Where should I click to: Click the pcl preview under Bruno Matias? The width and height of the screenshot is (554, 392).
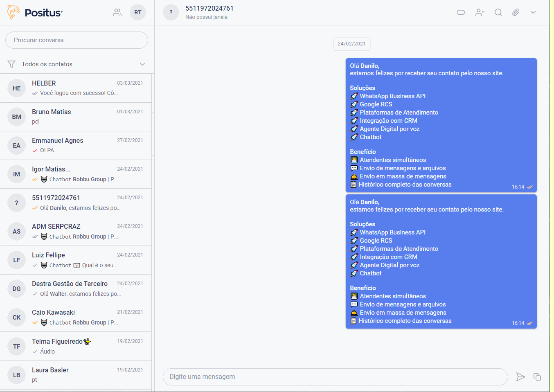(36, 122)
